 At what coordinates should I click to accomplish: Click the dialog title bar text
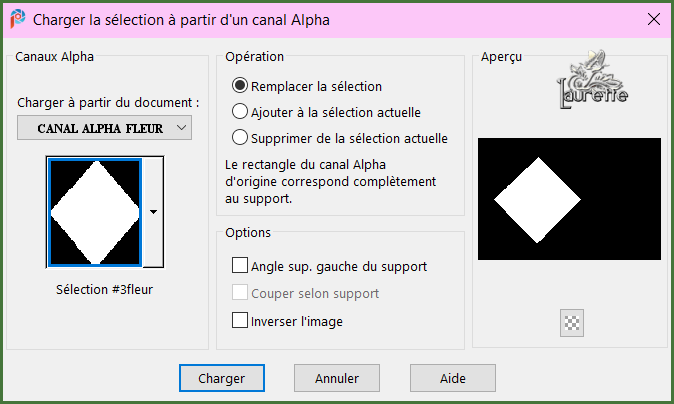coord(182,19)
